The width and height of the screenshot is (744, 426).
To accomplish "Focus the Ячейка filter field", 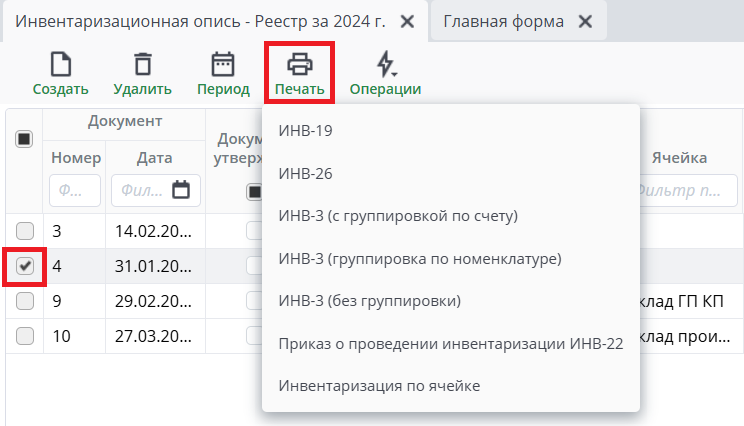I will tap(688, 190).
